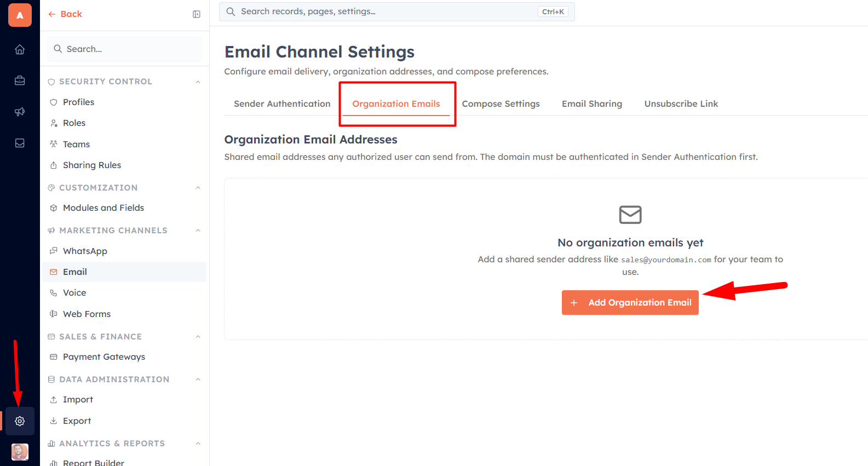
Task: Open the megaphone marketing icon in left rail
Action: [x=20, y=112]
